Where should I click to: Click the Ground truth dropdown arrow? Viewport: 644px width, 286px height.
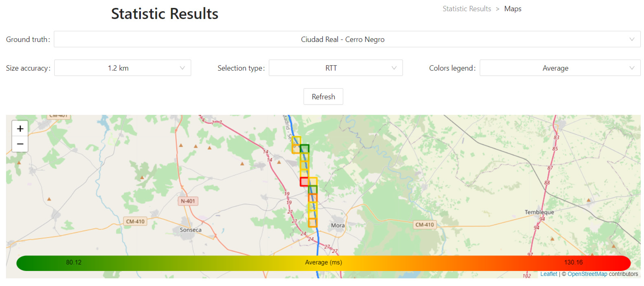tap(632, 39)
